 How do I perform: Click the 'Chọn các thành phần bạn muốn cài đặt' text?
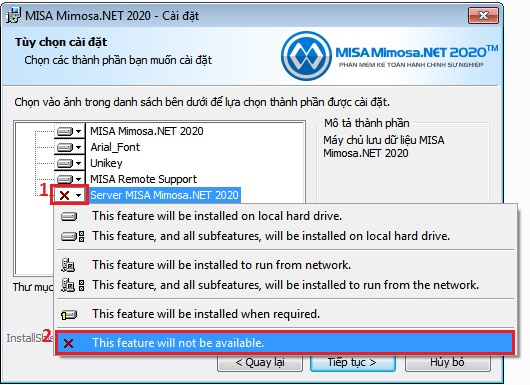(118, 60)
